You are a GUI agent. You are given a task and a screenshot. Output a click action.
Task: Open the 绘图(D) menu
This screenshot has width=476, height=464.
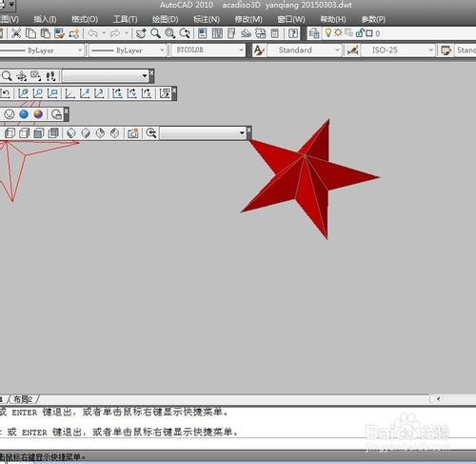pos(165,19)
